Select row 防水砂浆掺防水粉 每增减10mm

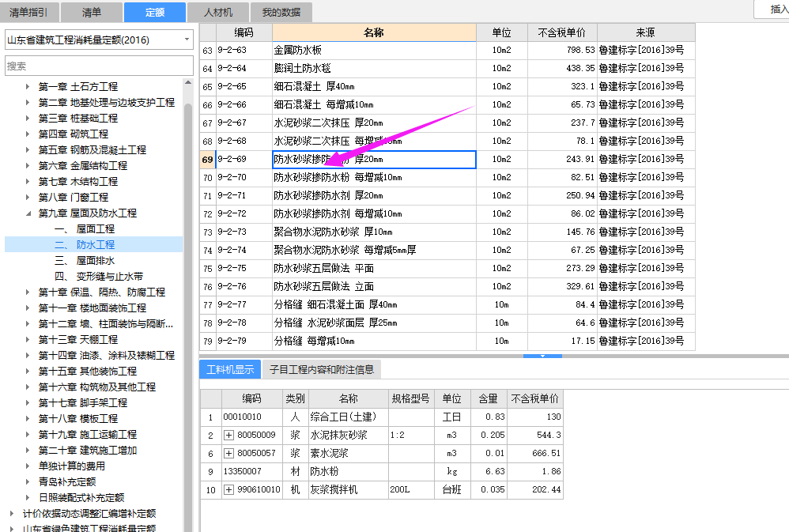[447, 177]
